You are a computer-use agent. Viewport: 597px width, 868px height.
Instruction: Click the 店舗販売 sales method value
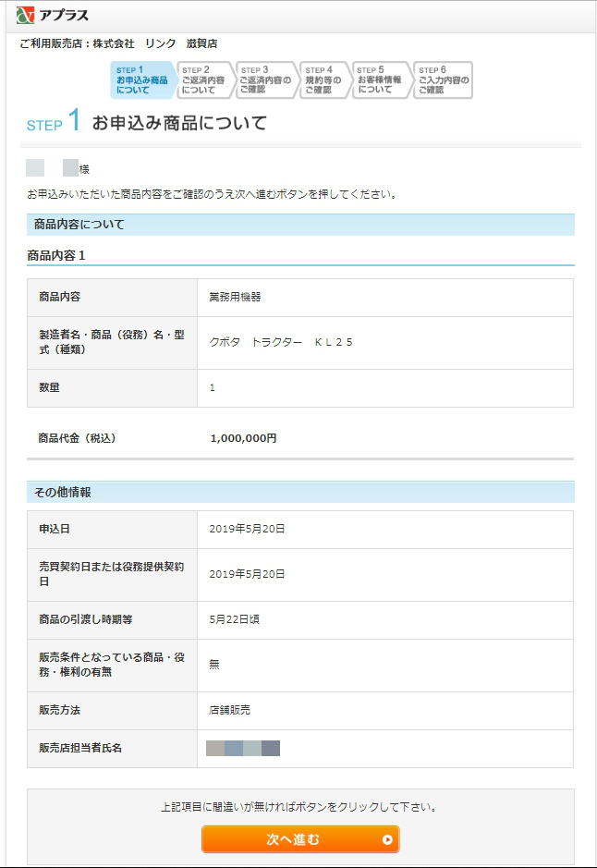click(x=229, y=710)
